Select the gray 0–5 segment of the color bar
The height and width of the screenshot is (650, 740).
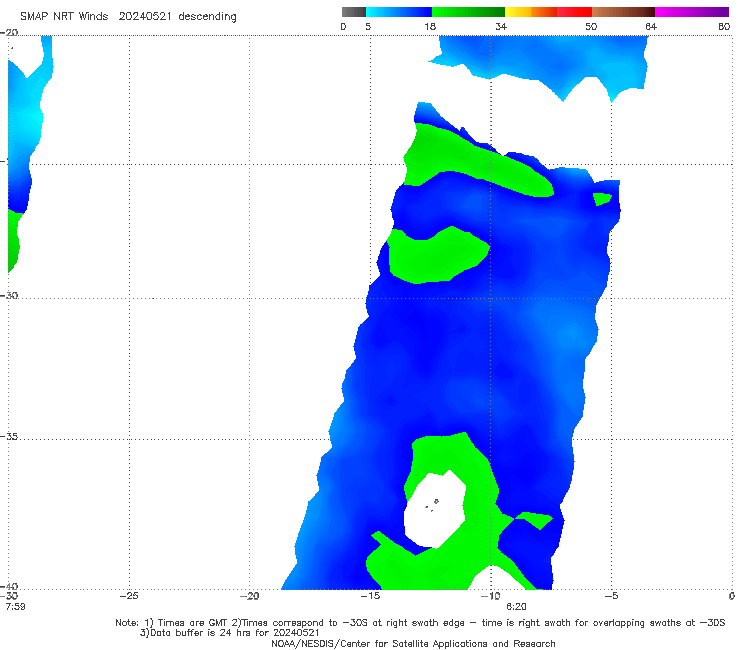pyautogui.click(x=354, y=12)
